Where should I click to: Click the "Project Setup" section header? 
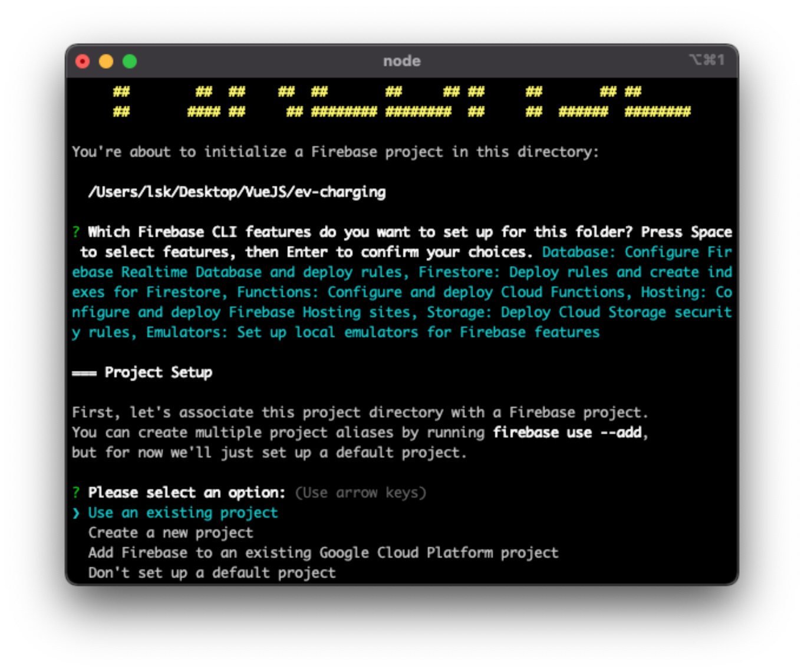[x=158, y=372]
